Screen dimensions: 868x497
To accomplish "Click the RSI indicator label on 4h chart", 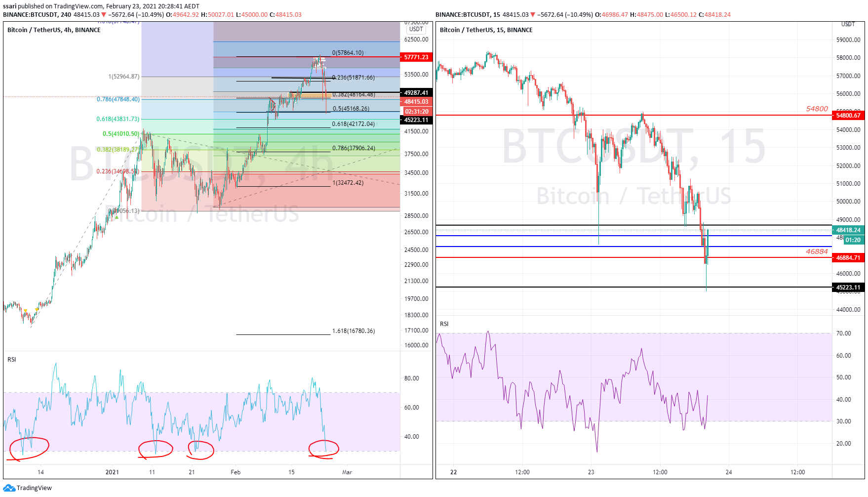I will click(x=12, y=360).
